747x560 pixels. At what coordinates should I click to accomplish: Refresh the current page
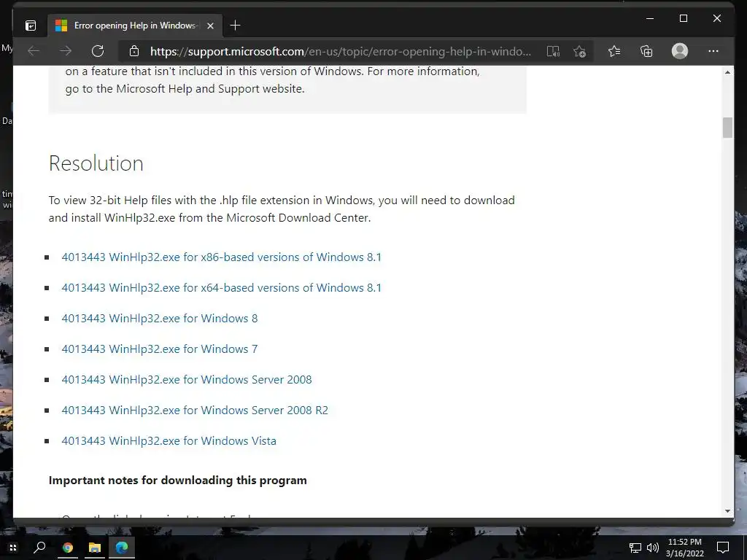[x=98, y=51]
